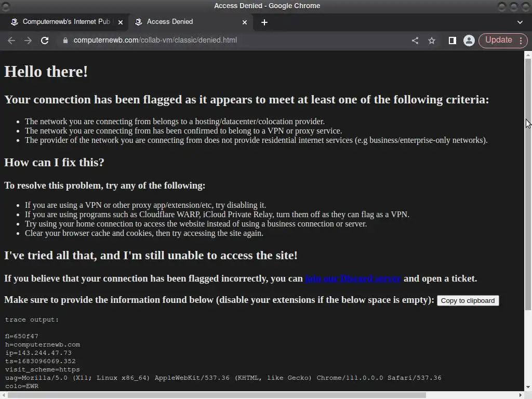This screenshot has width=532, height=399.
Task: Click the vertical scrollbar thumb
Action: pos(528,183)
